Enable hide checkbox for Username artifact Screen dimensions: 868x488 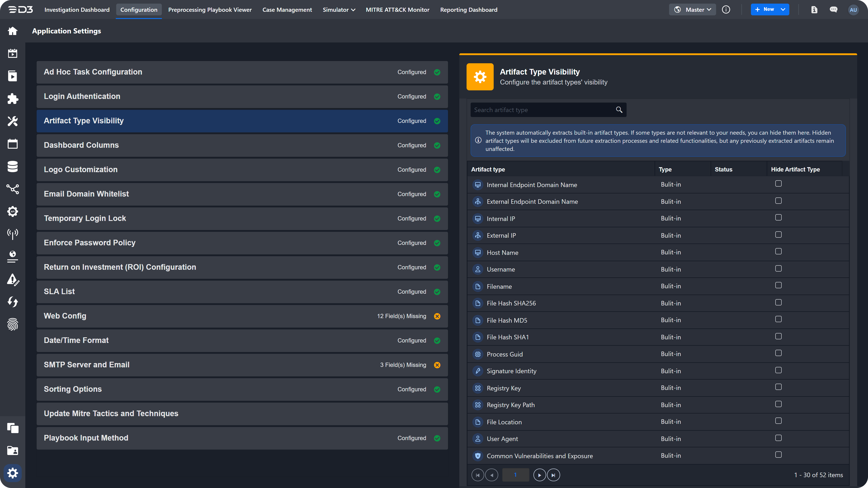click(x=778, y=268)
